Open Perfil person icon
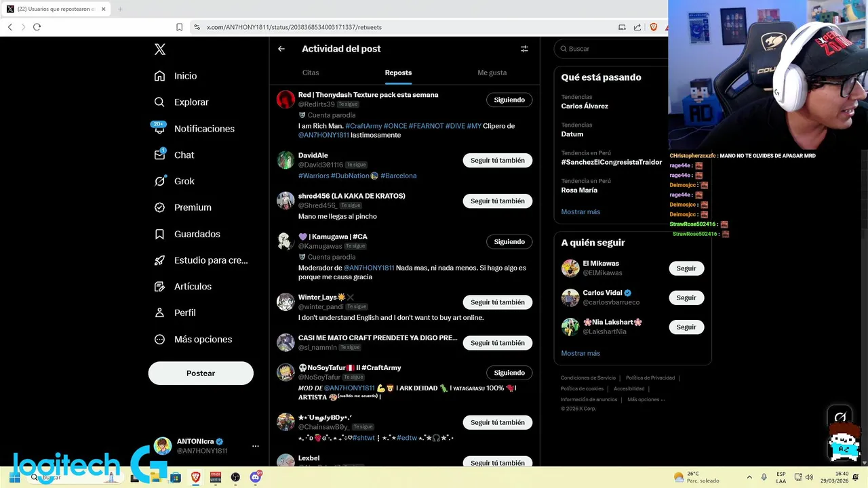 coord(159,312)
